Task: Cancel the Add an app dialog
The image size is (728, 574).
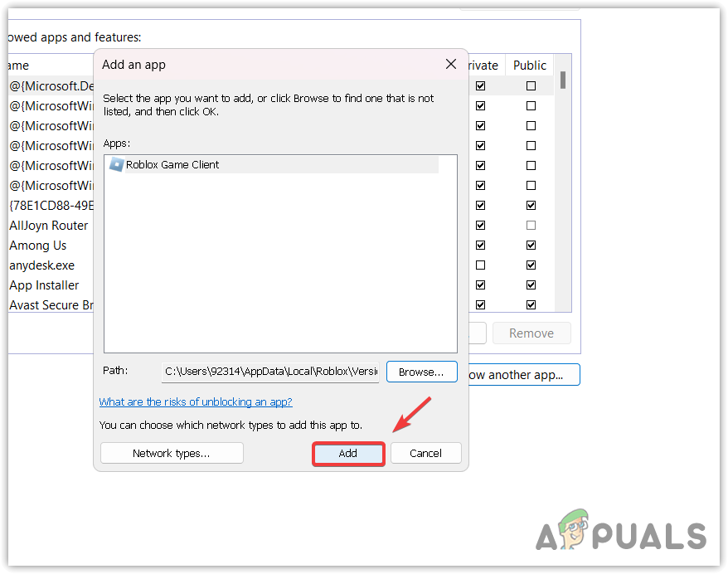Action: [425, 453]
